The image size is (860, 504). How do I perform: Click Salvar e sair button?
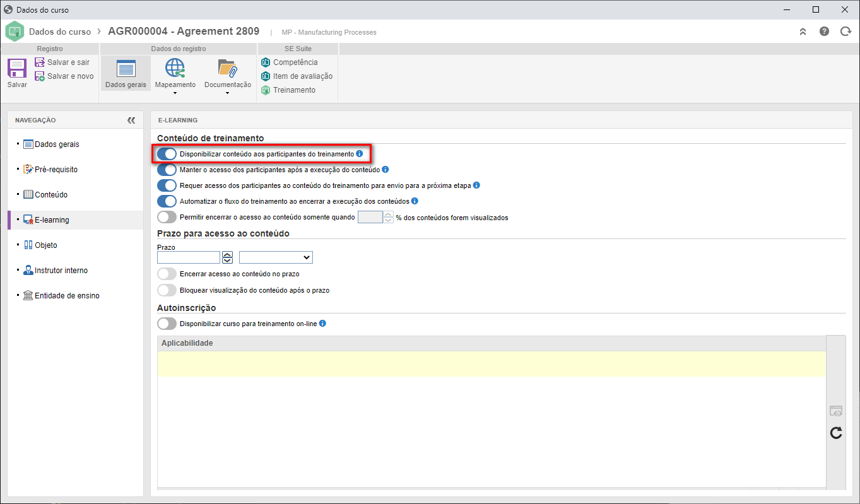[62, 62]
